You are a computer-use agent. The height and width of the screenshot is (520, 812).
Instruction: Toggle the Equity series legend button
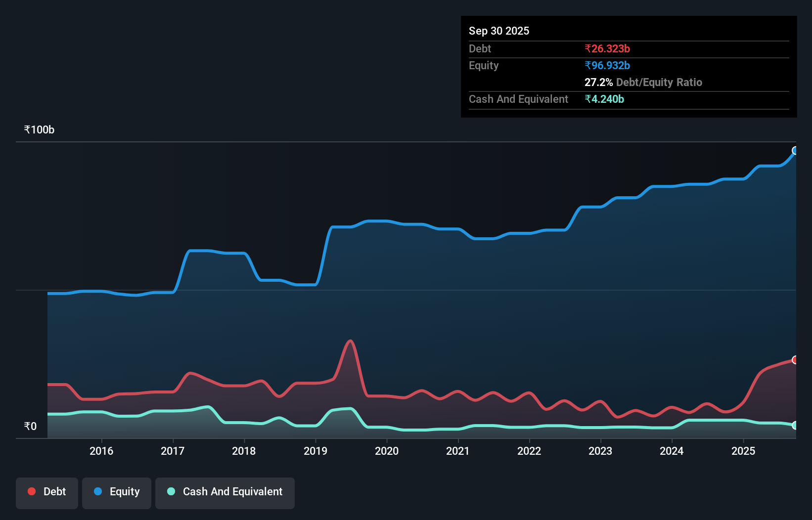click(x=117, y=493)
